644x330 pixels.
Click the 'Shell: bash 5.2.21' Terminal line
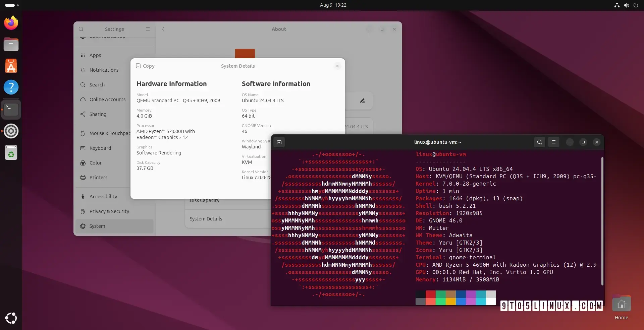click(x=445, y=206)
